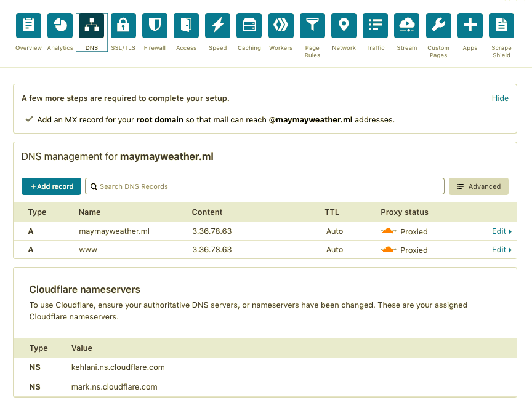Open the Analytics pie chart icon
Viewport: 532px width, 408px height.
pos(60,25)
